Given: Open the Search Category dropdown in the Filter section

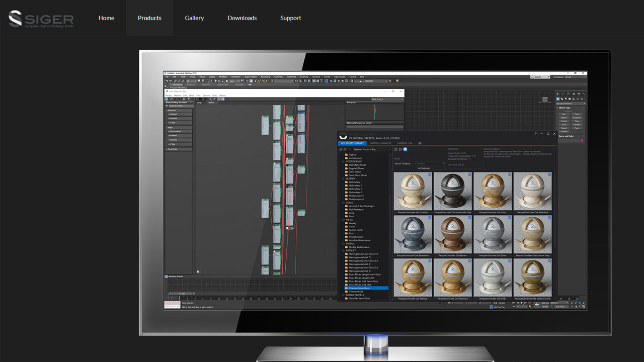Looking at the screenshot, I should [x=406, y=163].
